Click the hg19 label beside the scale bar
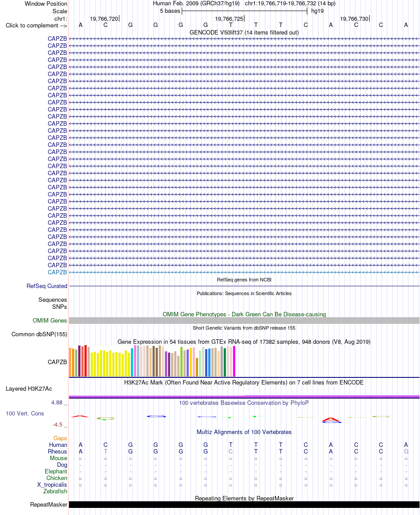Screen dimensions: 420x515 pos(317,11)
